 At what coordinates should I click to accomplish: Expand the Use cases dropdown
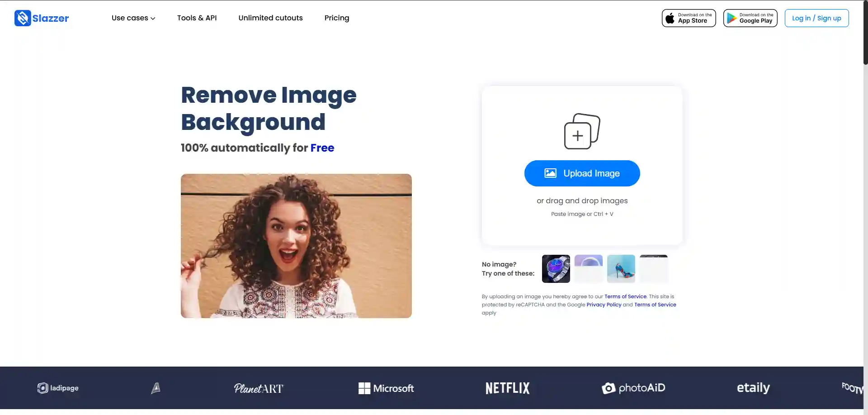coord(133,18)
